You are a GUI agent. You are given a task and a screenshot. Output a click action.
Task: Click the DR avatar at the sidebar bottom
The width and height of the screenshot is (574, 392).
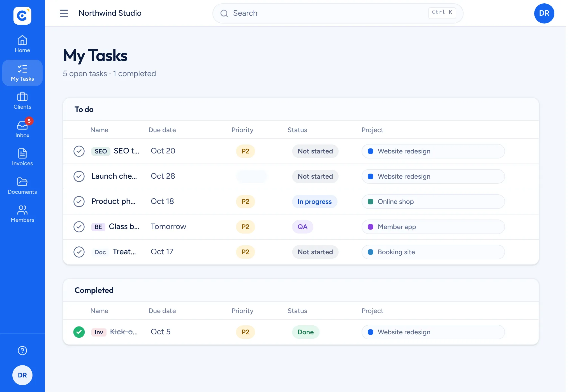[x=22, y=375]
